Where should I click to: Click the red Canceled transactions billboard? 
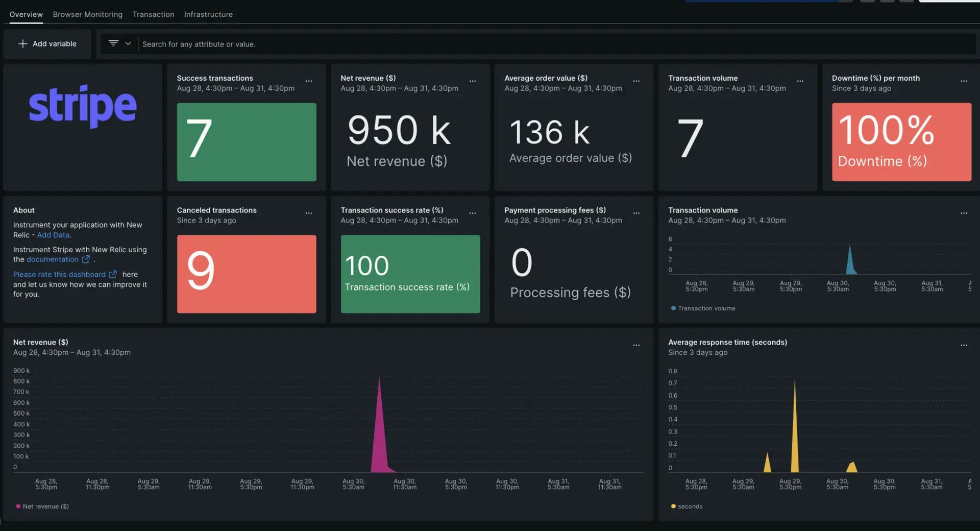point(247,274)
